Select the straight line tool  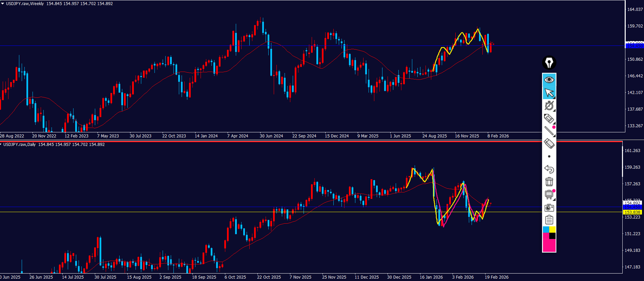pyautogui.click(x=549, y=131)
